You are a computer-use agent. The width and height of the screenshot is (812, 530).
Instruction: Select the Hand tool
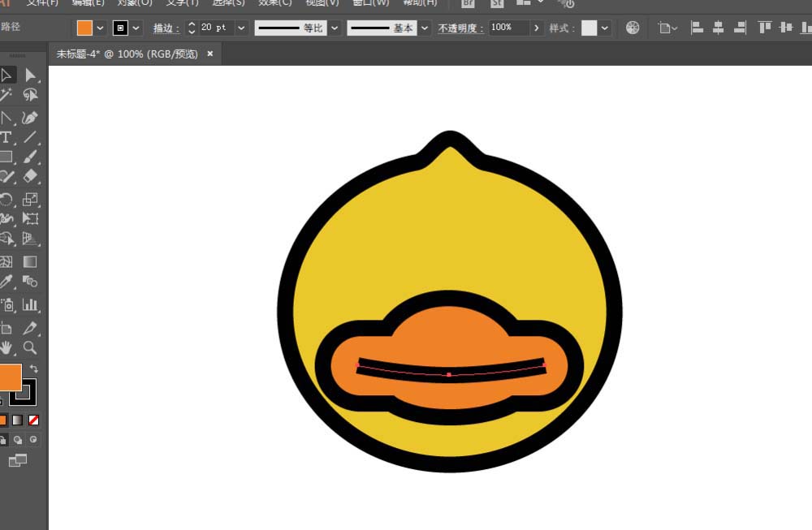point(7,348)
